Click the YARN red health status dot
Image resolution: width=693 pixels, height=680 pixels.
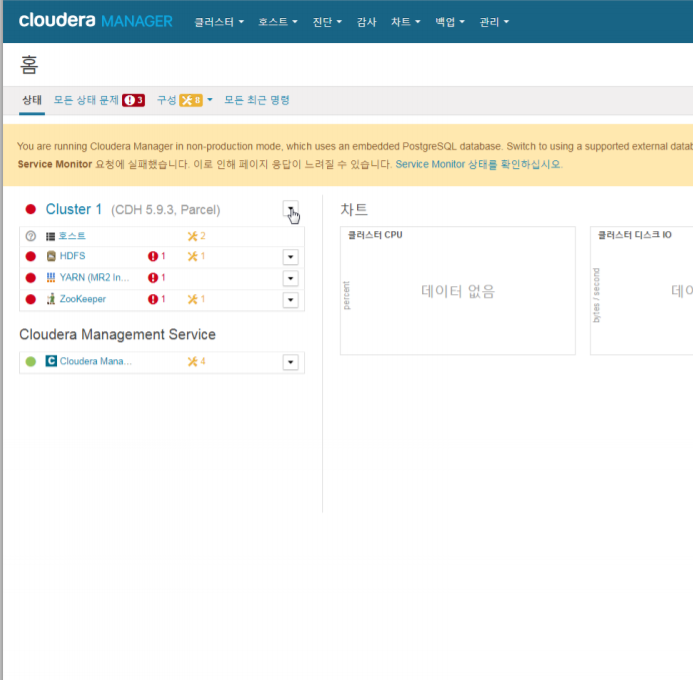click(30, 277)
